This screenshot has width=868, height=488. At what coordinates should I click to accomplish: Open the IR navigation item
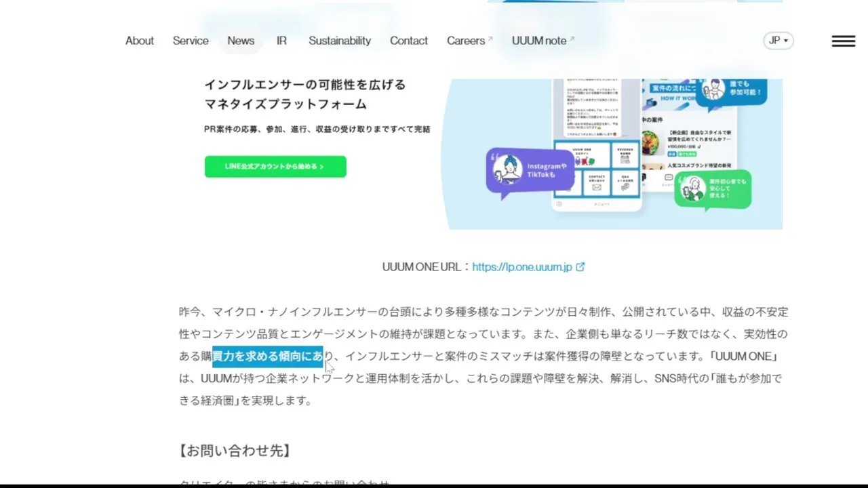pos(281,41)
